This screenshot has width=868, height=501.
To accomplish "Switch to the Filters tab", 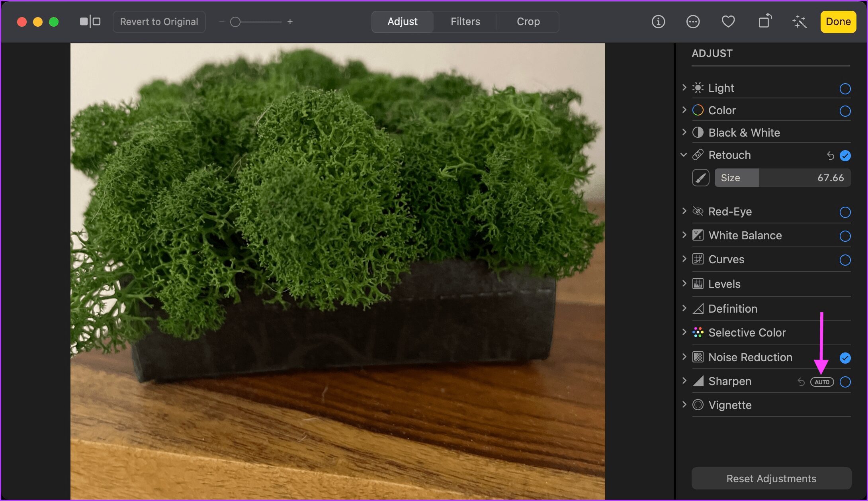I will coord(465,22).
